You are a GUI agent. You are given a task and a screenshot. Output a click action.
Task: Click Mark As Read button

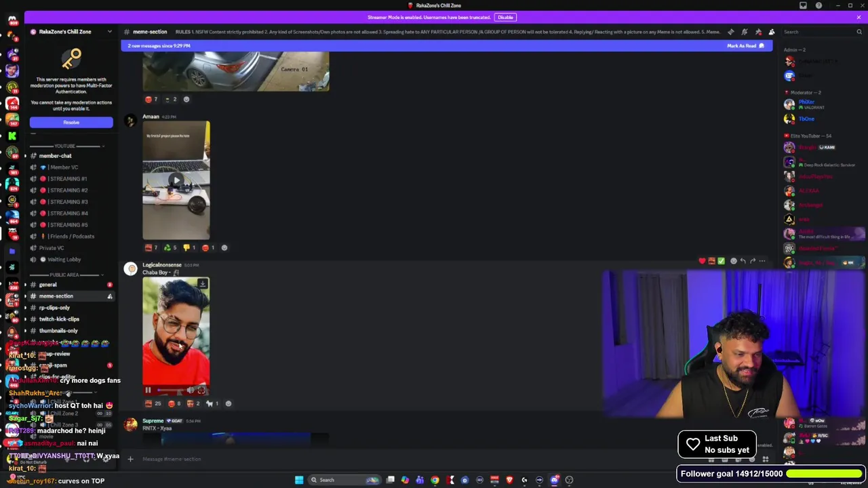tap(745, 45)
